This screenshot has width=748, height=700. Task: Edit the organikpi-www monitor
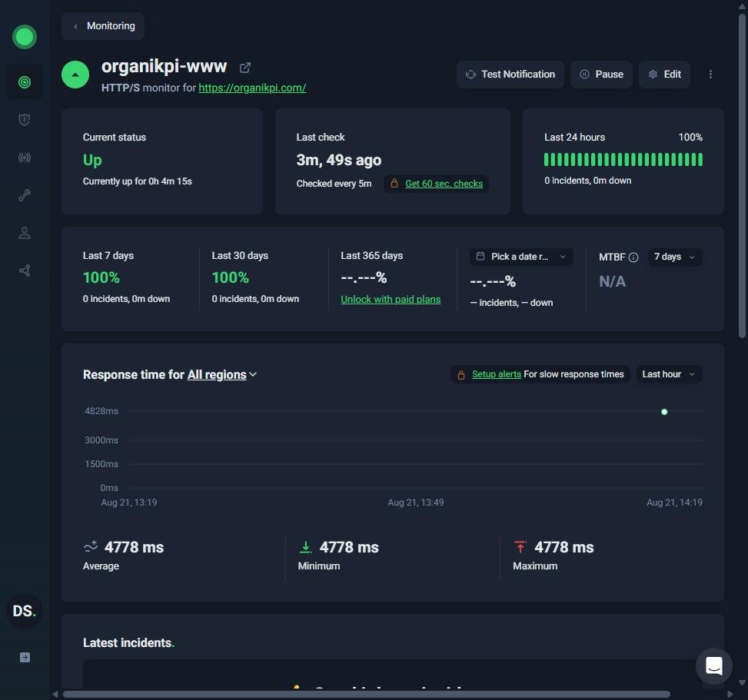click(664, 75)
